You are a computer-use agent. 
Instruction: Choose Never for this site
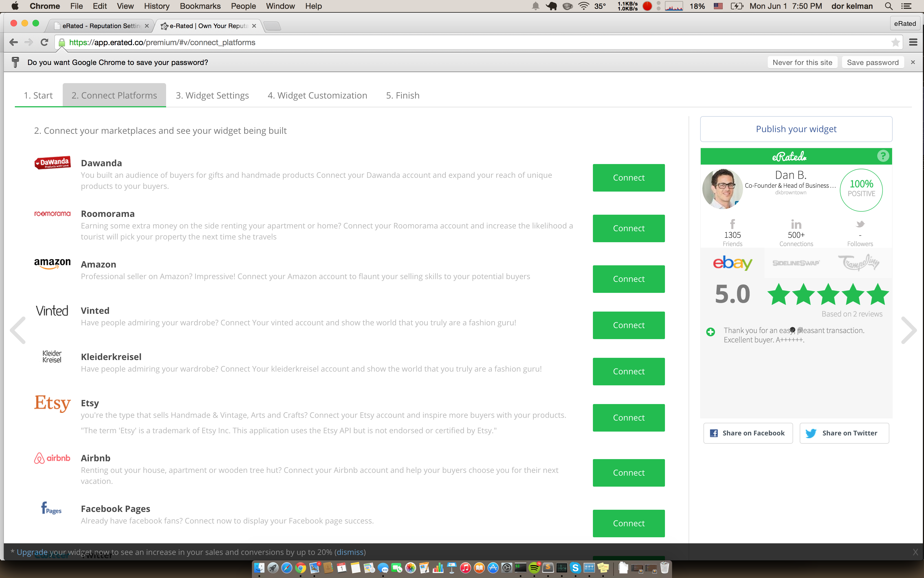pyautogui.click(x=802, y=62)
